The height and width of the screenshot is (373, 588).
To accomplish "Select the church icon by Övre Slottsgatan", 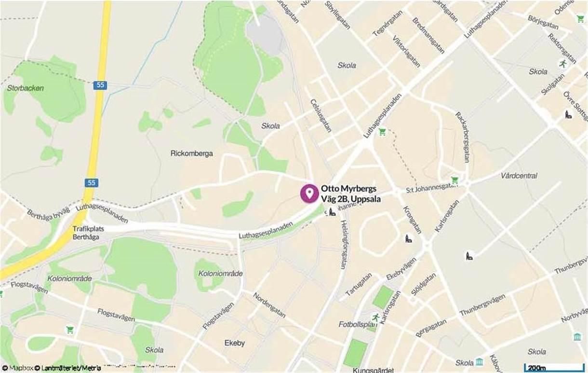I will click(x=568, y=115).
